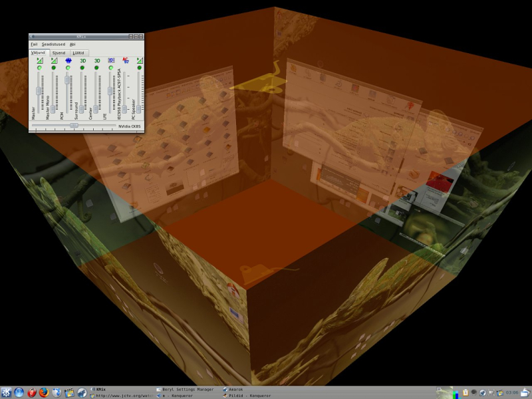Open the Klipper clipboard tray icon
532x399 pixels.
[x=466, y=392]
